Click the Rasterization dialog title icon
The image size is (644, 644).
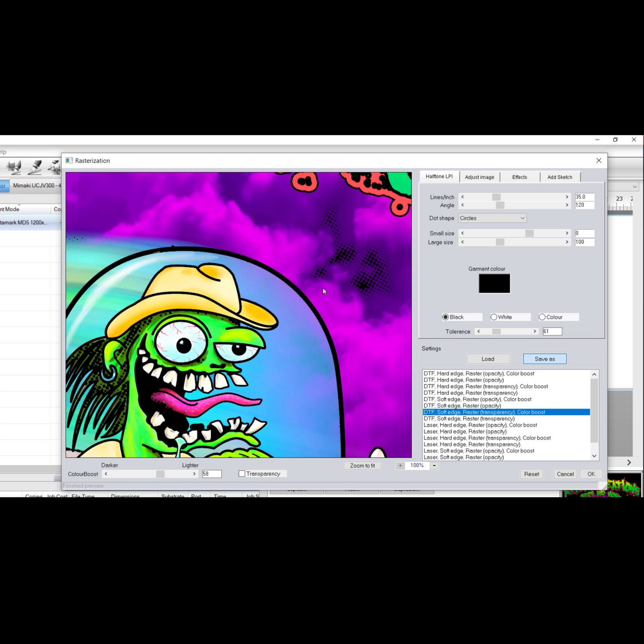click(69, 161)
